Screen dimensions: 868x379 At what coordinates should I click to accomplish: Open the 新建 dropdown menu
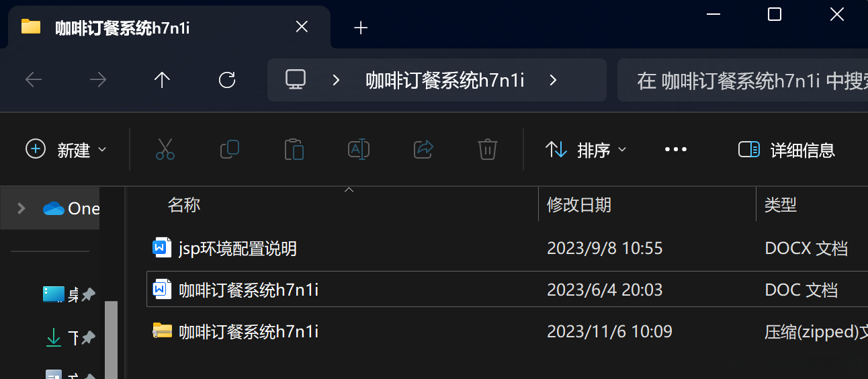coord(66,150)
